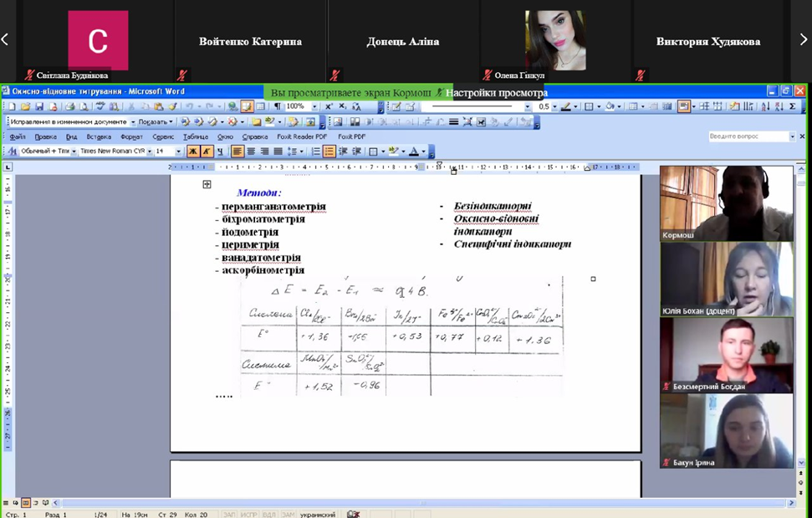
Task: Click Настройки просмотра in screen share bar
Action: [x=496, y=93]
